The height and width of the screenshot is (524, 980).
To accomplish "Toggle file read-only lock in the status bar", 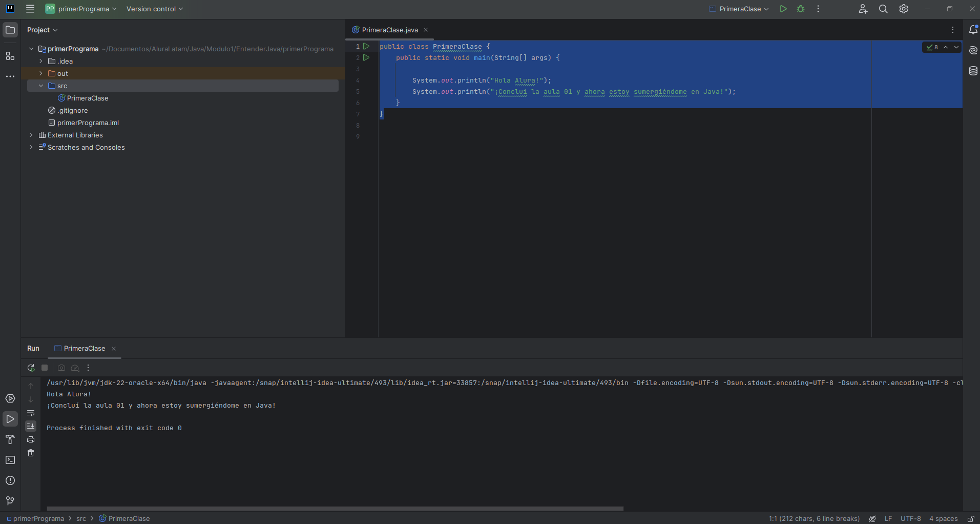I will (970, 518).
